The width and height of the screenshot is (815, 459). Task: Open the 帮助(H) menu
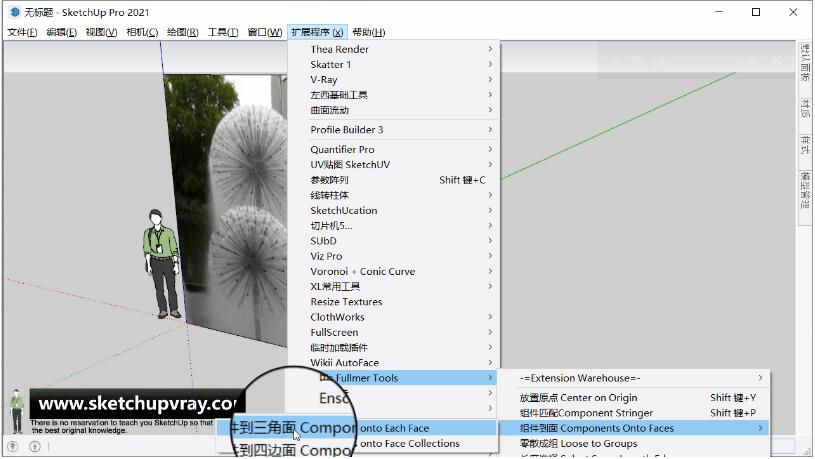point(368,32)
